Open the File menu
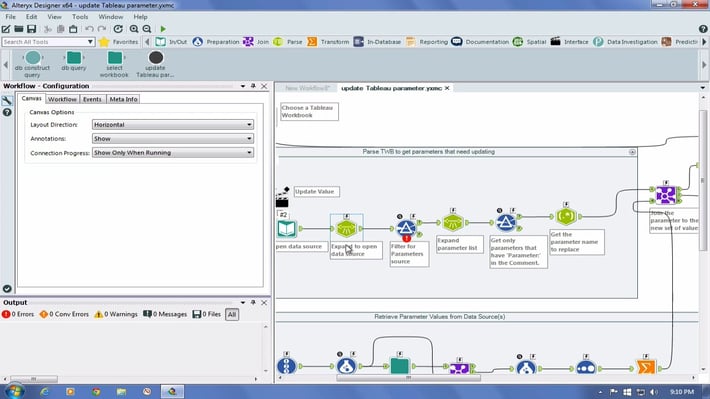This screenshot has width=710, height=399. (10, 17)
